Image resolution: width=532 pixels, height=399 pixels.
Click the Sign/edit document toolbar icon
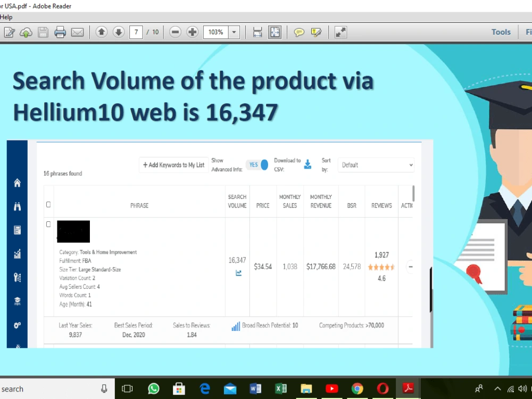(x=9, y=32)
